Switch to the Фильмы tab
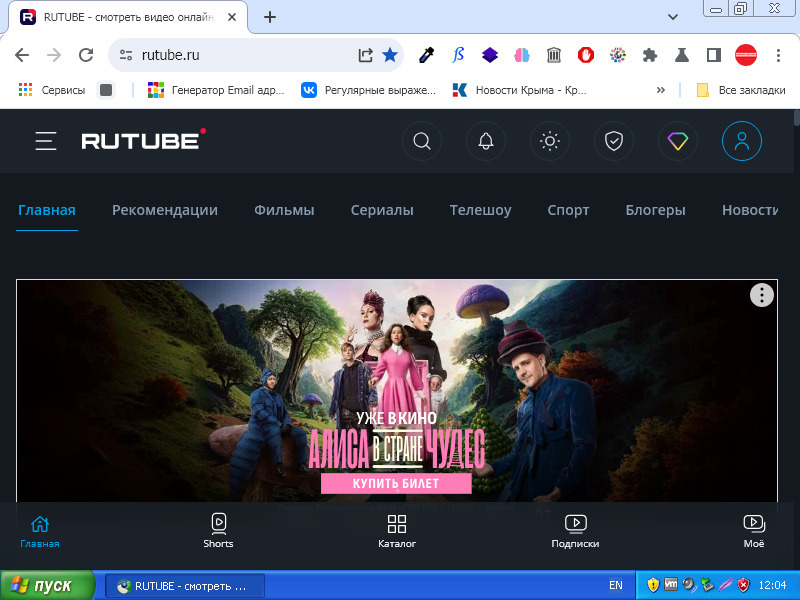 (284, 210)
